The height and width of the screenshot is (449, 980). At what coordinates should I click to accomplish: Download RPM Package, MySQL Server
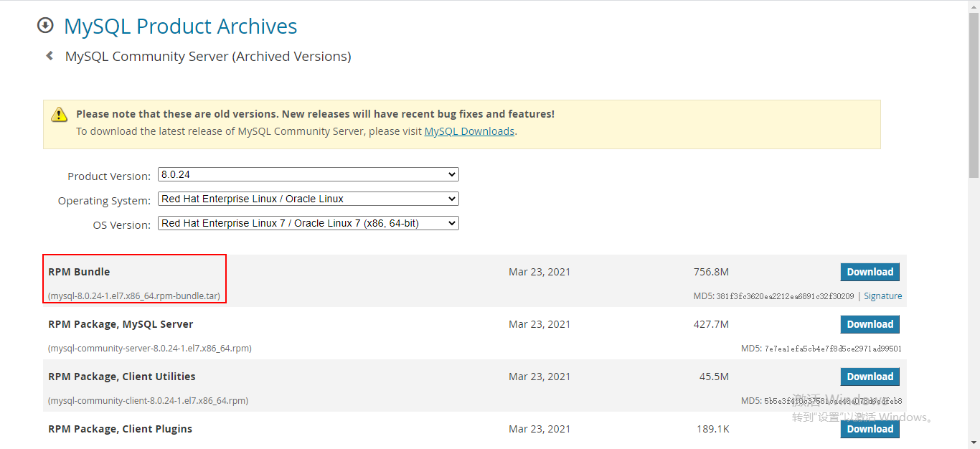point(870,324)
